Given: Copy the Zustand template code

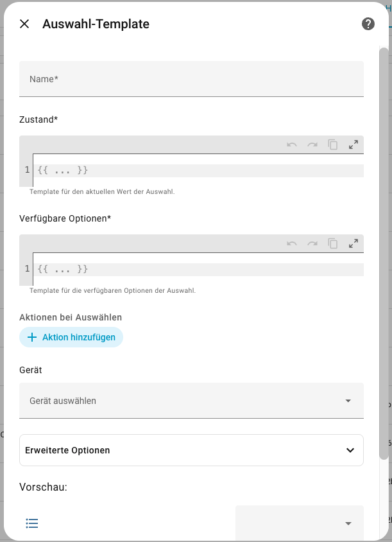Looking at the screenshot, I should pos(333,144).
